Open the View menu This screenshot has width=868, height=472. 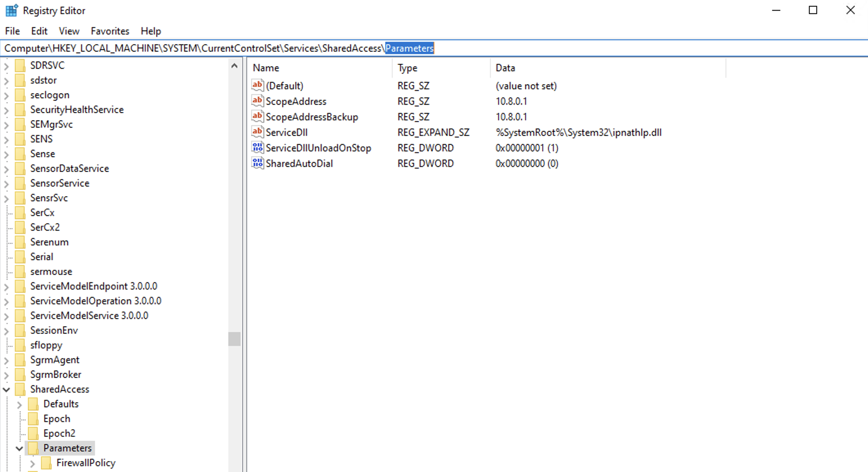[x=69, y=31]
